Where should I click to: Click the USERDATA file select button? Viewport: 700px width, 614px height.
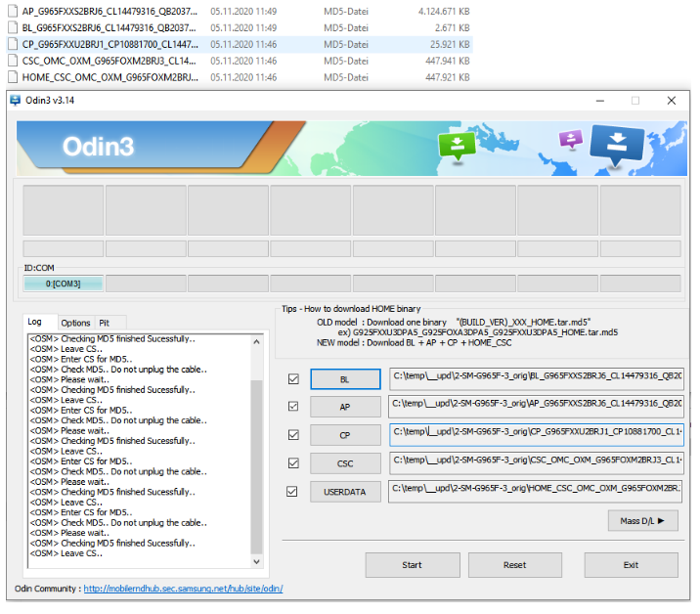coord(345,492)
